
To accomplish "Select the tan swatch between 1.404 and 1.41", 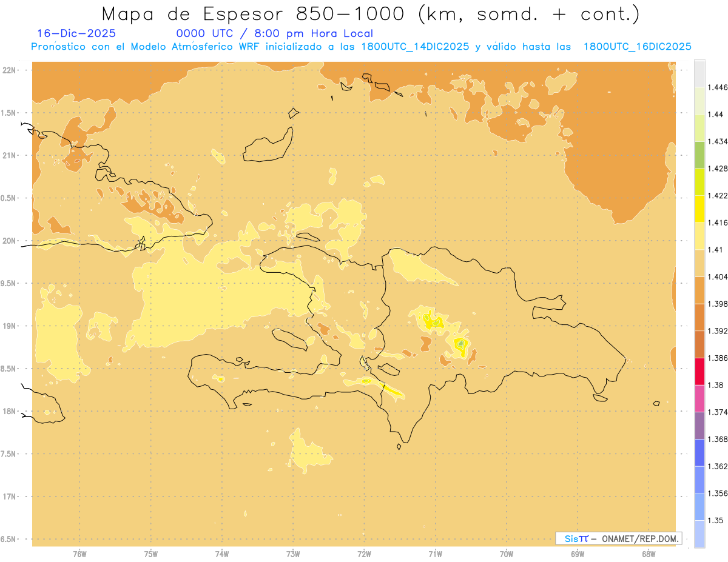I will pyautogui.click(x=699, y=263).
